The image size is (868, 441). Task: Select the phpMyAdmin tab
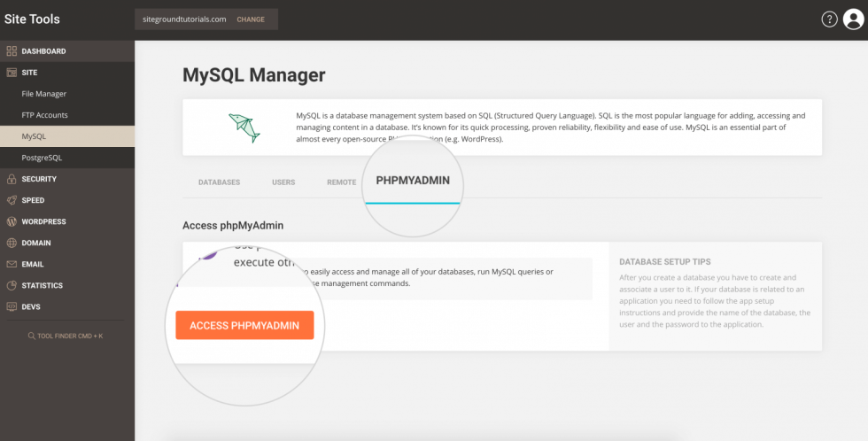pos(413,181)
